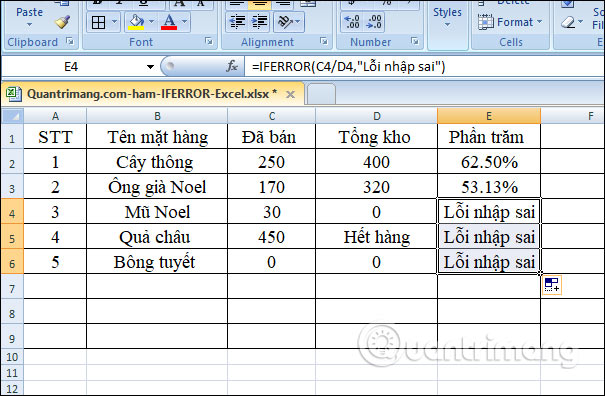Expand the Orientation dropdown arrow
The height and width of the screenshot is (396, 605).
(x=298, y=22)
